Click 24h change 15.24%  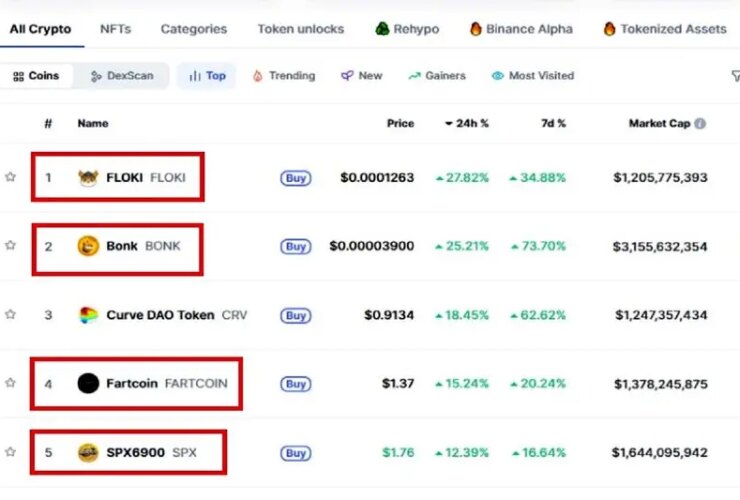click(462, 383)
